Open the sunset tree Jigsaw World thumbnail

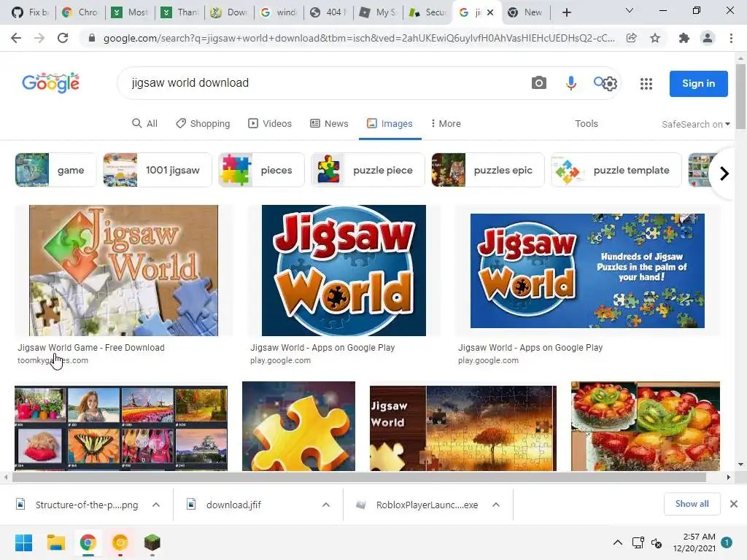463,427
